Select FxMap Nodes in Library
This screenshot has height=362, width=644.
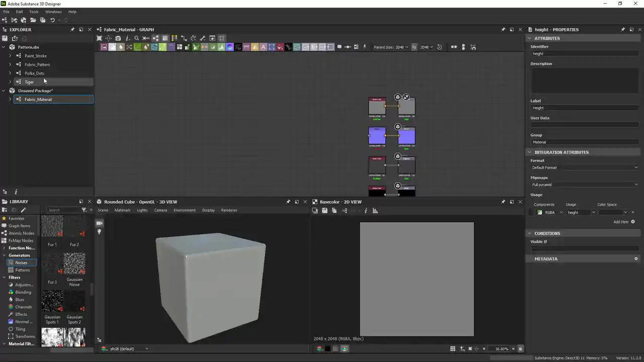point(21,240)
